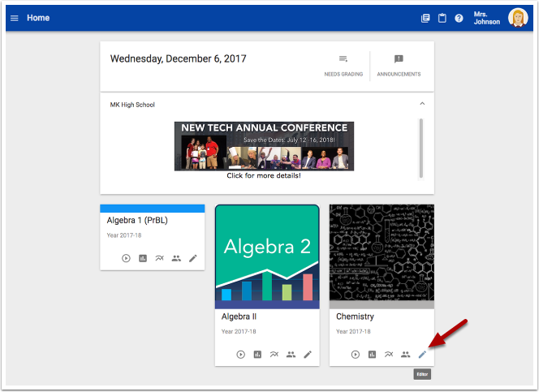Click the blue pencil editor icon on Chemistry
The image size is (539, 392).
pos(422,355)
